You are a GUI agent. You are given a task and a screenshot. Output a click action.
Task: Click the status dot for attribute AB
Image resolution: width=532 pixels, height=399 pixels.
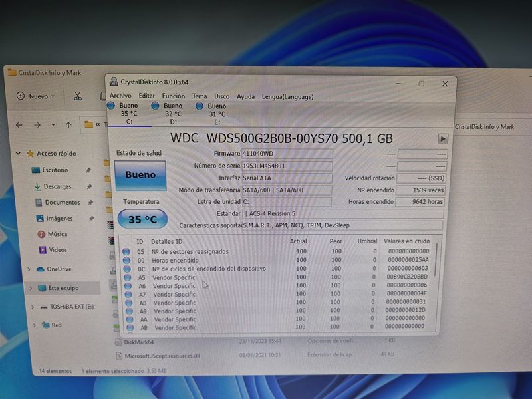pos(130,327)
